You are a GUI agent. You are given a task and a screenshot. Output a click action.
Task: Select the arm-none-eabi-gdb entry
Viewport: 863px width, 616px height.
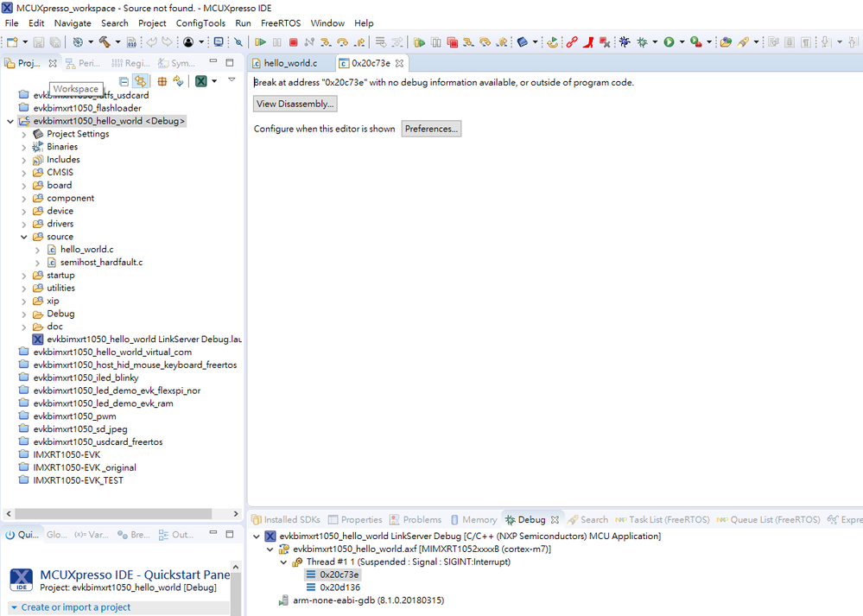pyautogui.click(x=368, y=600)
